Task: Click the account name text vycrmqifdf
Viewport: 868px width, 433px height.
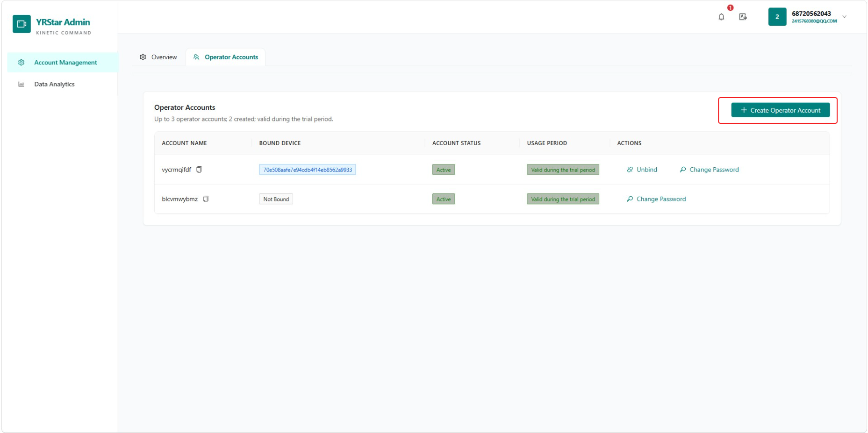Action: (176, 170)
